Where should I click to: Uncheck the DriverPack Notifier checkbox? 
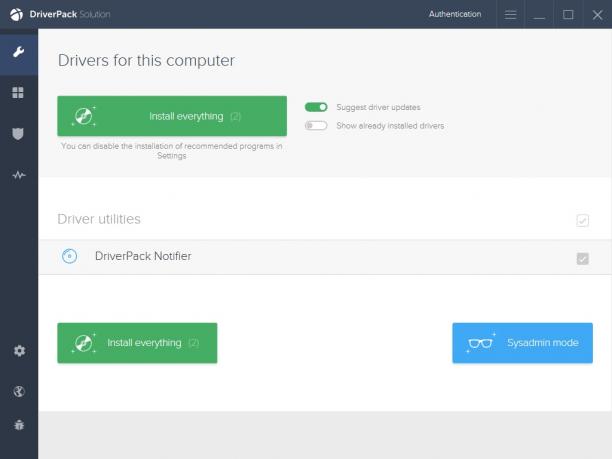582,258
